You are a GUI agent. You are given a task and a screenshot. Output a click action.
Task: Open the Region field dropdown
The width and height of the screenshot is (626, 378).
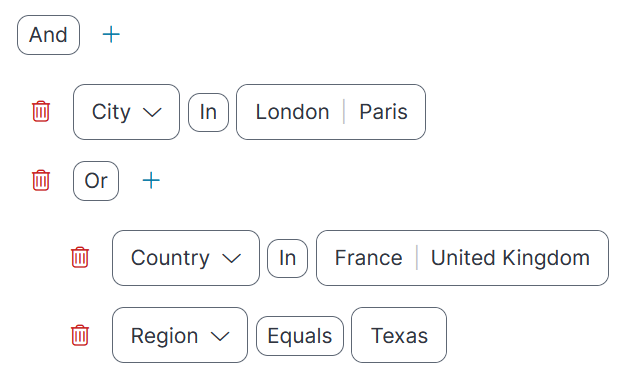[180, 335]
